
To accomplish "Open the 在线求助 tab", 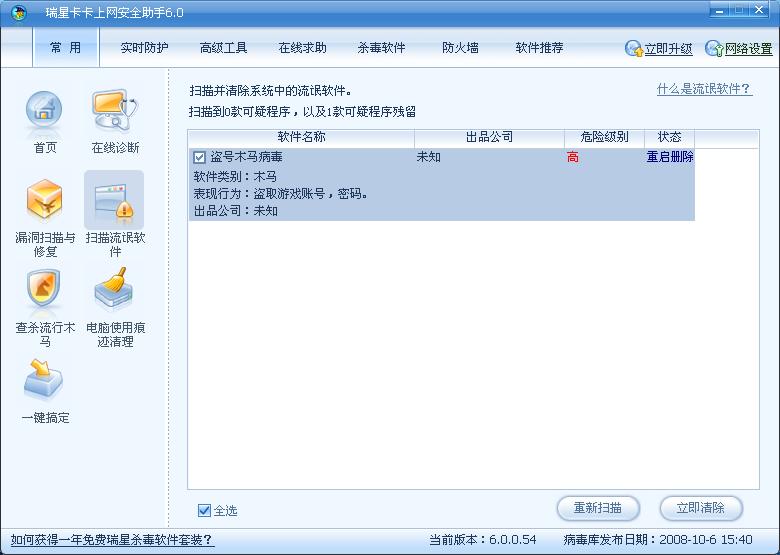I will (302, 48).
